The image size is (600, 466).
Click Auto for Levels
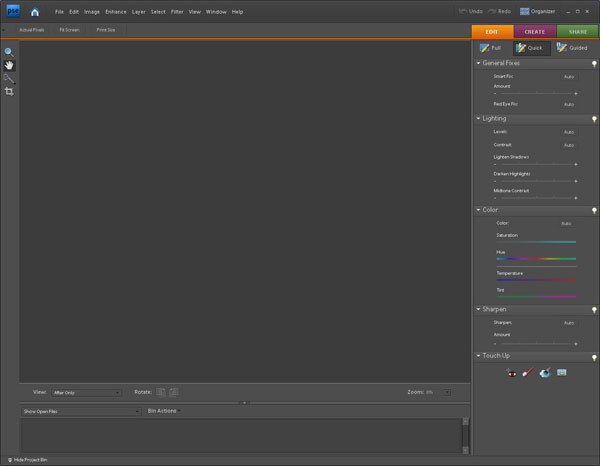569,132
